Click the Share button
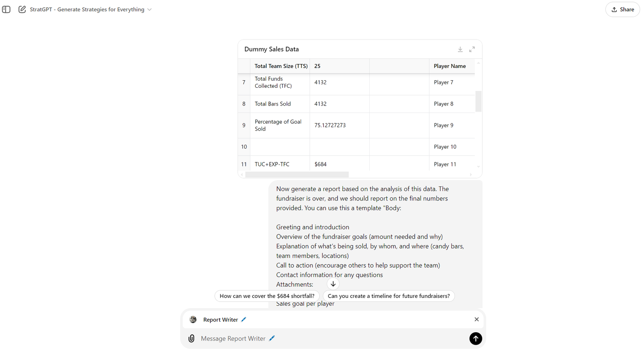 pos(623,9)
